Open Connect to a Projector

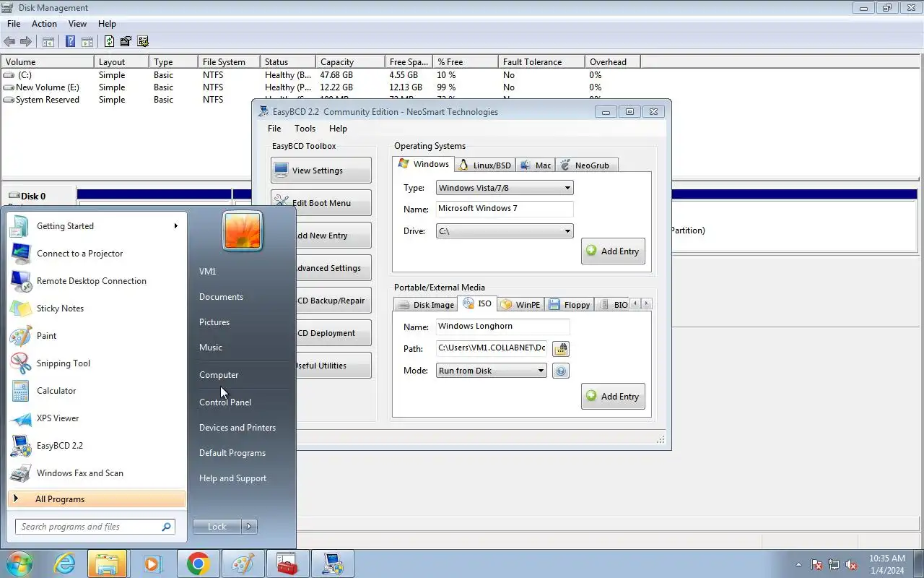click(x=97, y=254)
